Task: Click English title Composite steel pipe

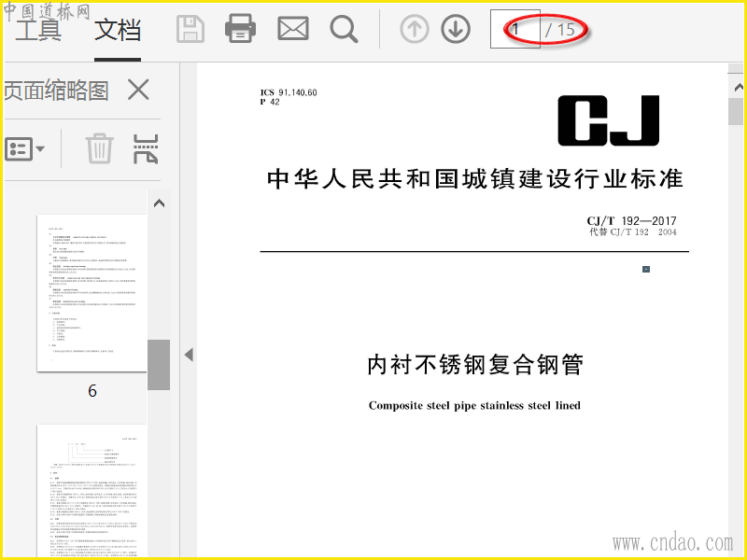Action: 474,405
